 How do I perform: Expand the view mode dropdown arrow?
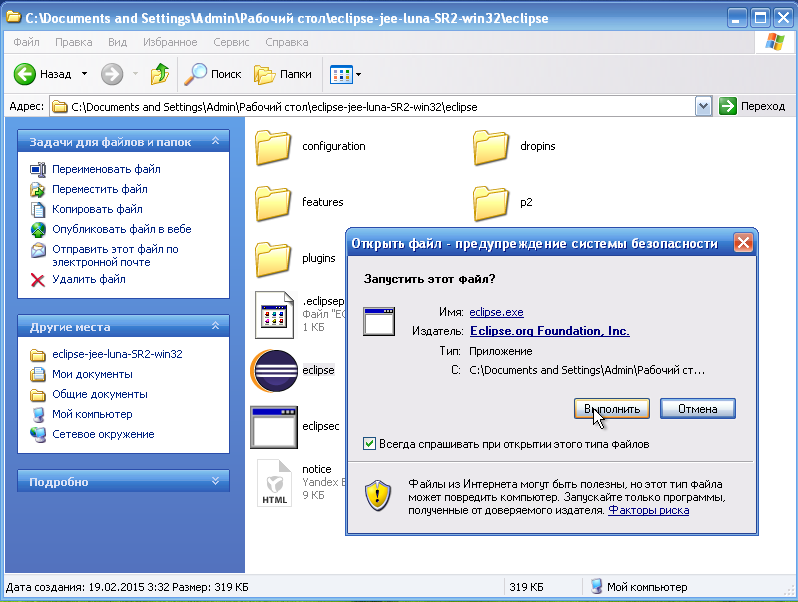[358, 74]
